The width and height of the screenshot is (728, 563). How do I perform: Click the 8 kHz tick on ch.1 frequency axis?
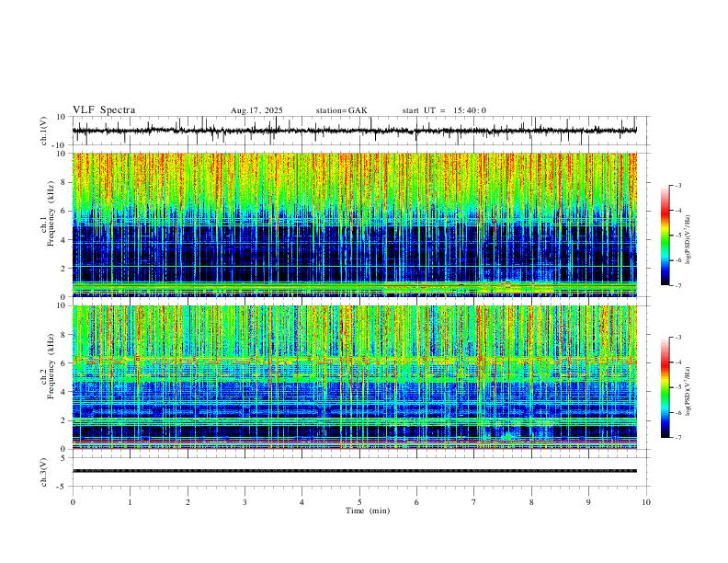pos(63,182)
